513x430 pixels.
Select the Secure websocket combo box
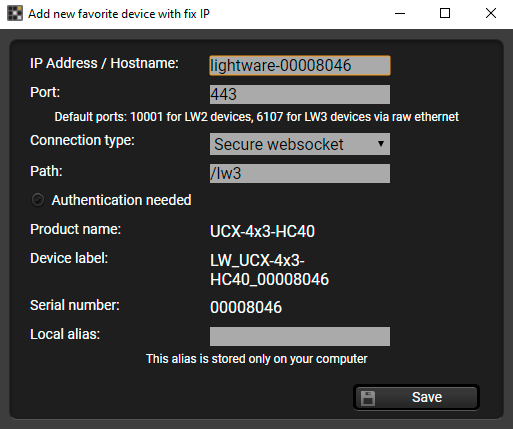(300, 144)
